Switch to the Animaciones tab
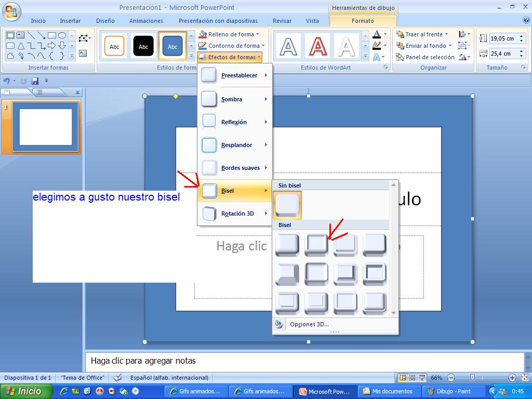Viewport: 532px width, 399px height. (146, 21)
